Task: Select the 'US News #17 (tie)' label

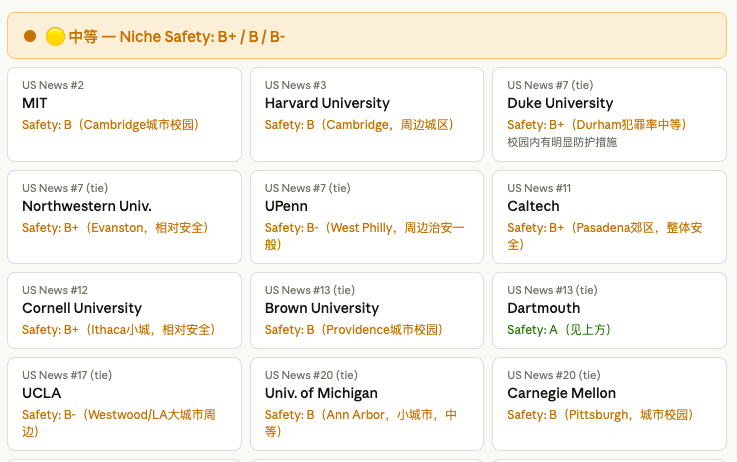Action: [x=67, y=375]
